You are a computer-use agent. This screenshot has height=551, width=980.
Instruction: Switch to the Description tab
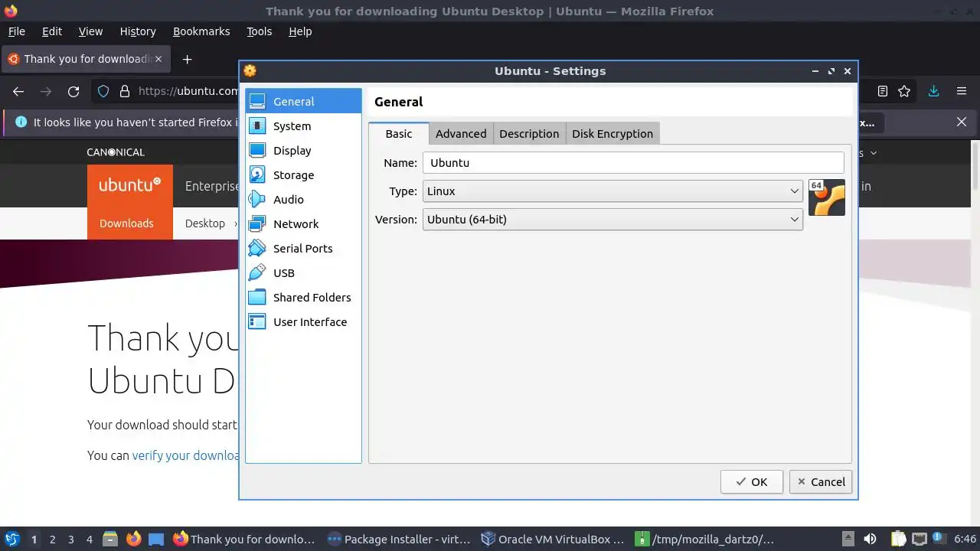tap(529, 133)
